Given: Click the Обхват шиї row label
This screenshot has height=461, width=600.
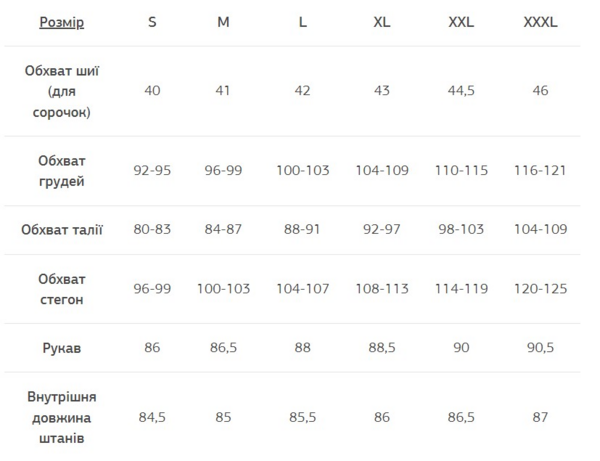Looking at the screenshot, I should pyautogui.click(x=62, y=91).
